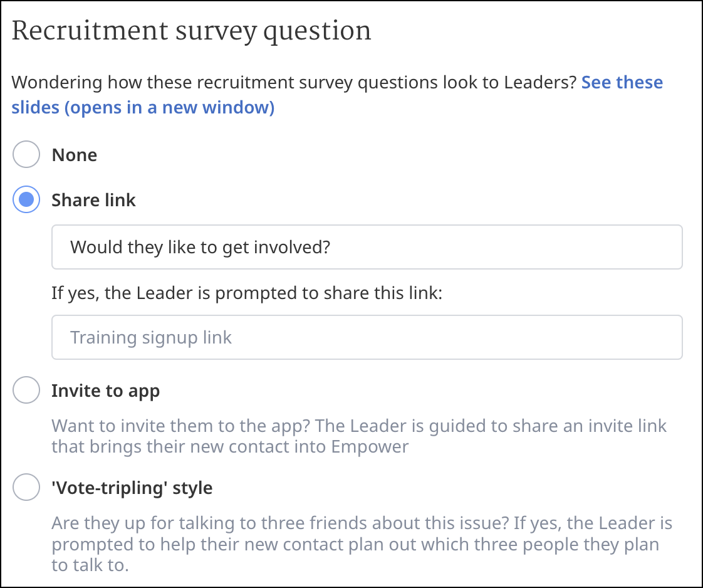
Task: Click "slides (opens in a new window)" link line
Action: click(x=143, y=108)
